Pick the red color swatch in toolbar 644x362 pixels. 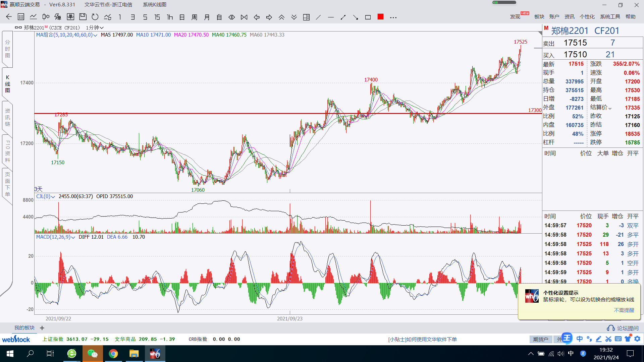pyautogui.click(x=380, y=17)
